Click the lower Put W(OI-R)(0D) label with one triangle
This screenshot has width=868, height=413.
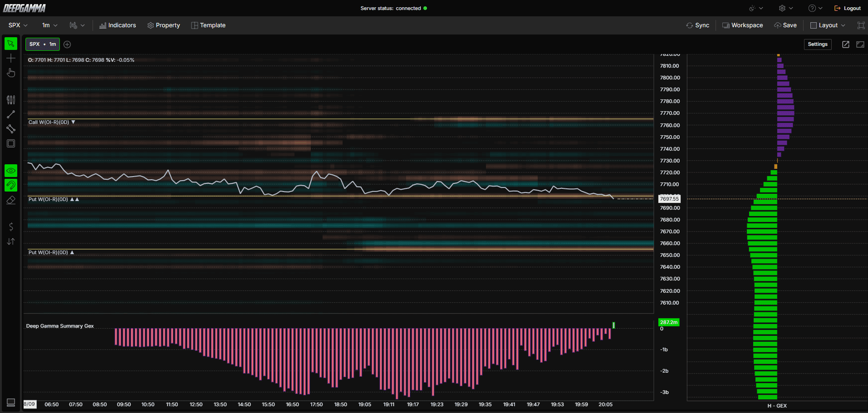tap(51, 252)
